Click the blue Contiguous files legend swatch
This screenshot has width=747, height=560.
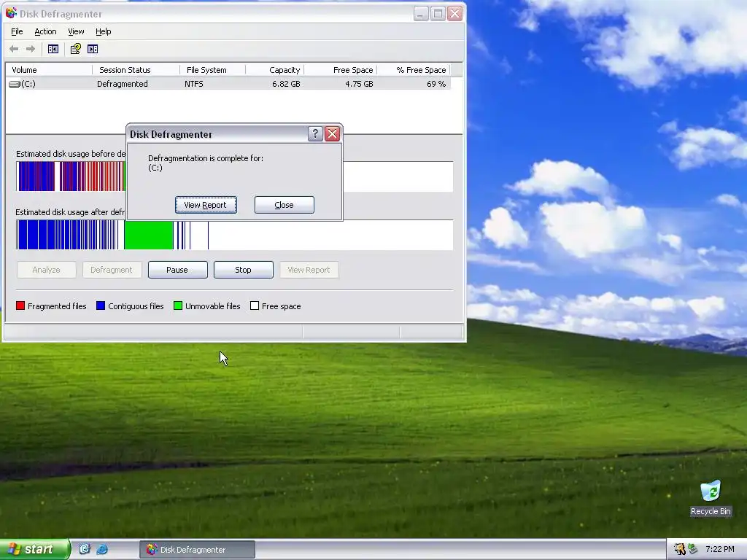(101, 306)
